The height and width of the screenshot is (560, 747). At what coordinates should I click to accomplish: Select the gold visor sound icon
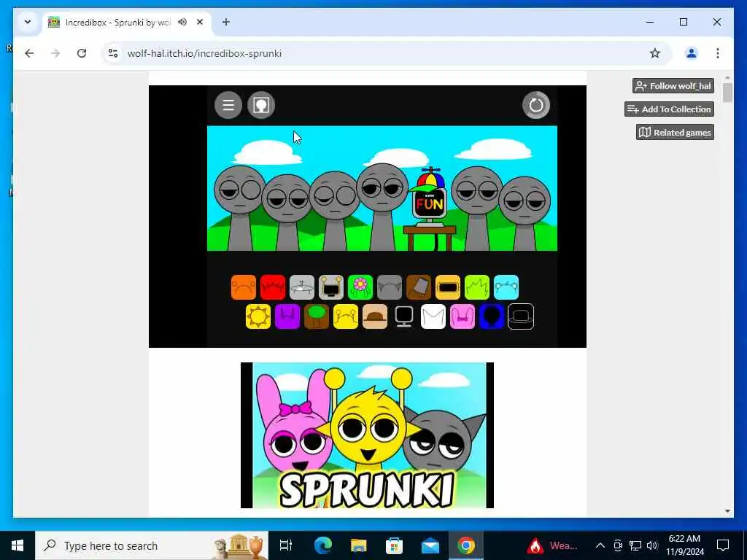[x=448, y=287]
